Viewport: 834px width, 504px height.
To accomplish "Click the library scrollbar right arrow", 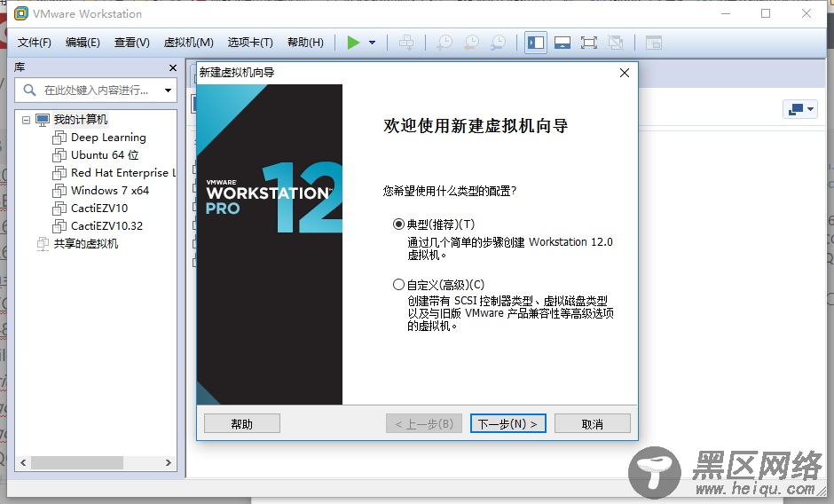I will click(x=169, y=462).
